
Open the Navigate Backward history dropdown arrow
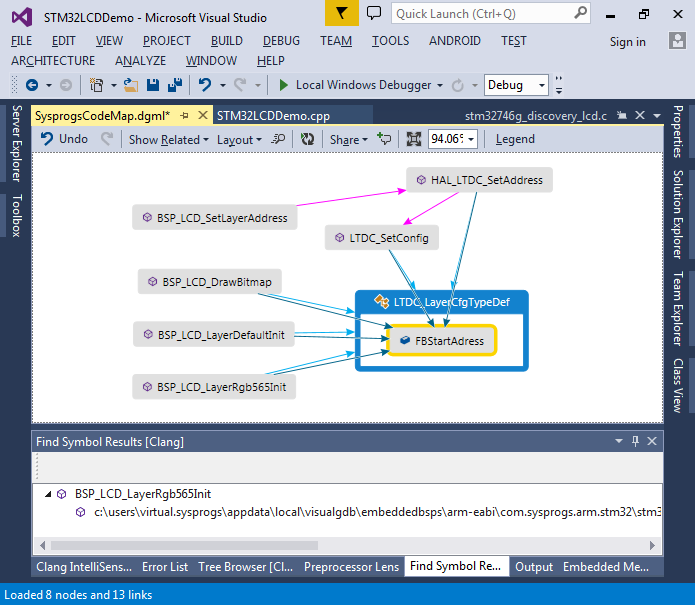click(x=49, y=85)
